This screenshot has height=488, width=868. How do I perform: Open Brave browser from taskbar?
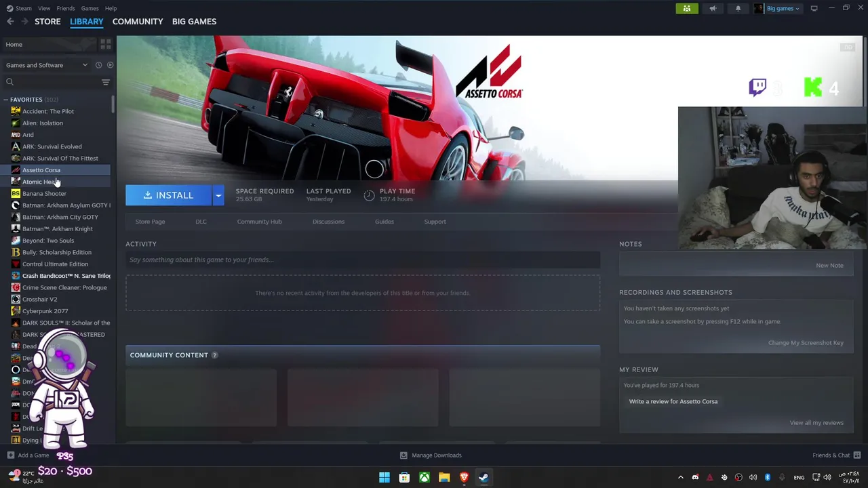pyautogui.click(x=464, y=478)
